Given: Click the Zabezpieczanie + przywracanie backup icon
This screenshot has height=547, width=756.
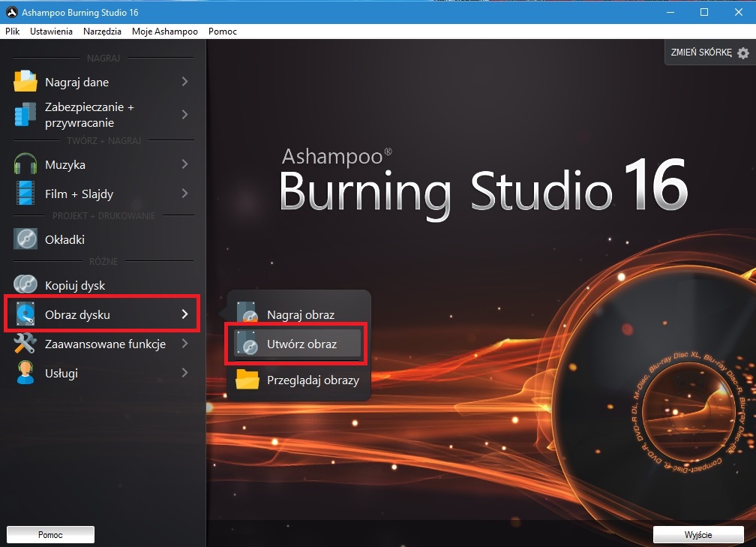Looking at the screenshot, I should [x=25, y=114].
